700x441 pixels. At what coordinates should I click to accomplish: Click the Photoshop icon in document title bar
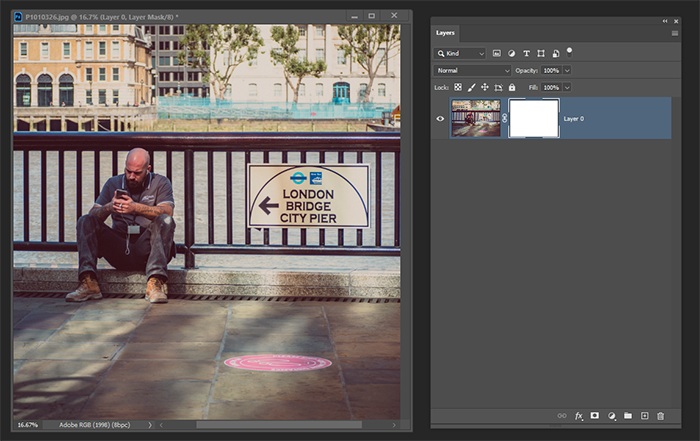tap(18, 17)
